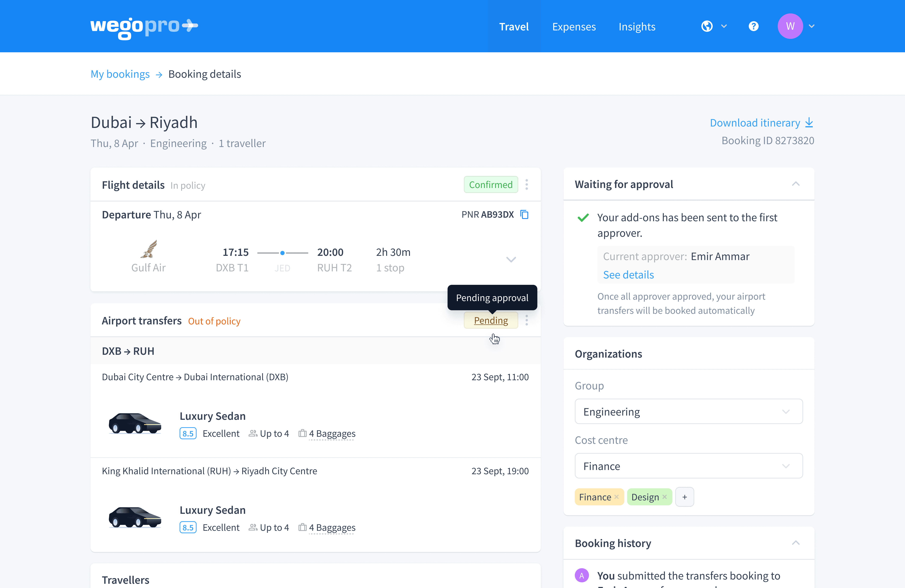
Task: Click the Out of policy label
Action: coord(214,321)
